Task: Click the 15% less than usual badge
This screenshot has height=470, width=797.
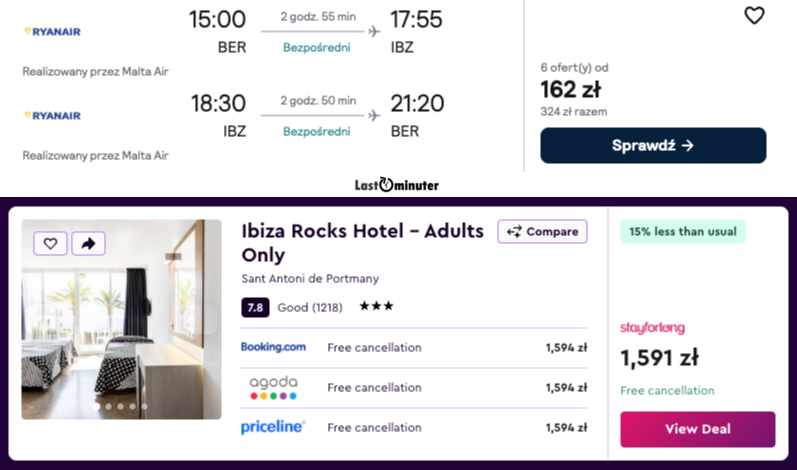Action: click(x=683, y=232)
